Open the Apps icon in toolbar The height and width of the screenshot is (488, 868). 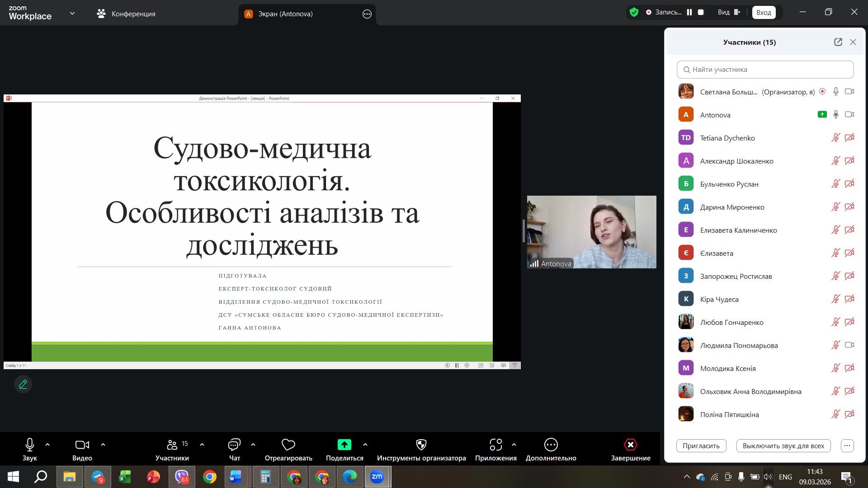click(495, 445)
